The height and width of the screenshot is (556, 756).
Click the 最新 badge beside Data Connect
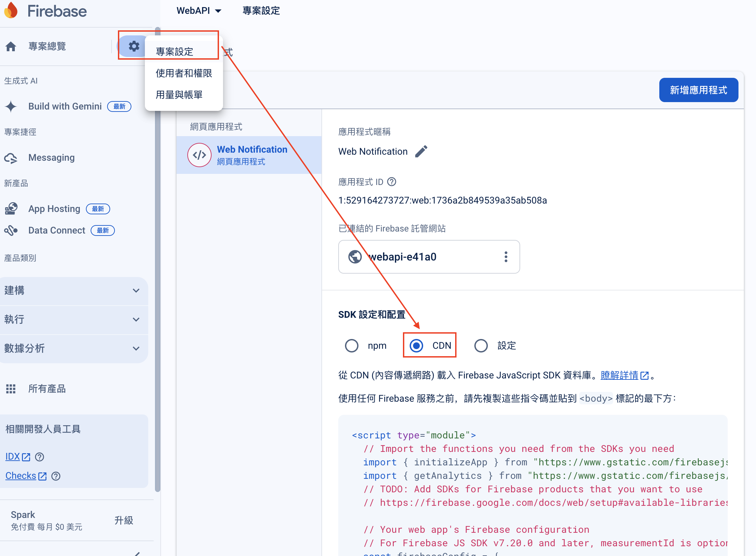(x=103, y=230)
